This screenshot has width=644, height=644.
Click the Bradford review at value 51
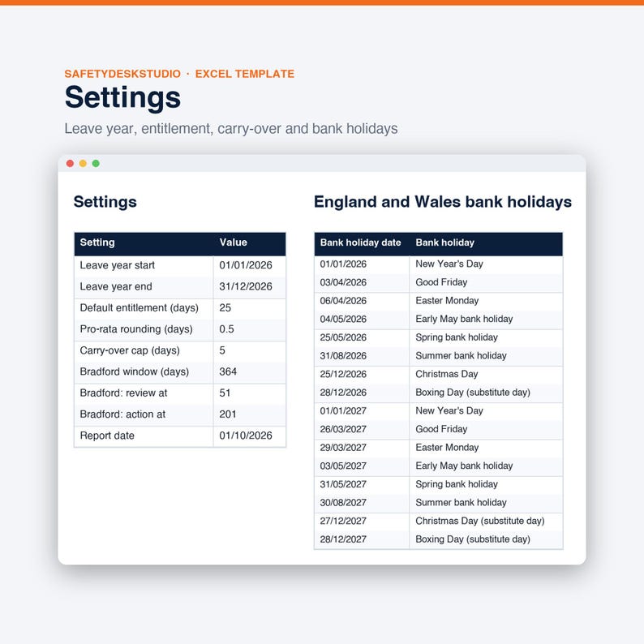pos(225,393)
